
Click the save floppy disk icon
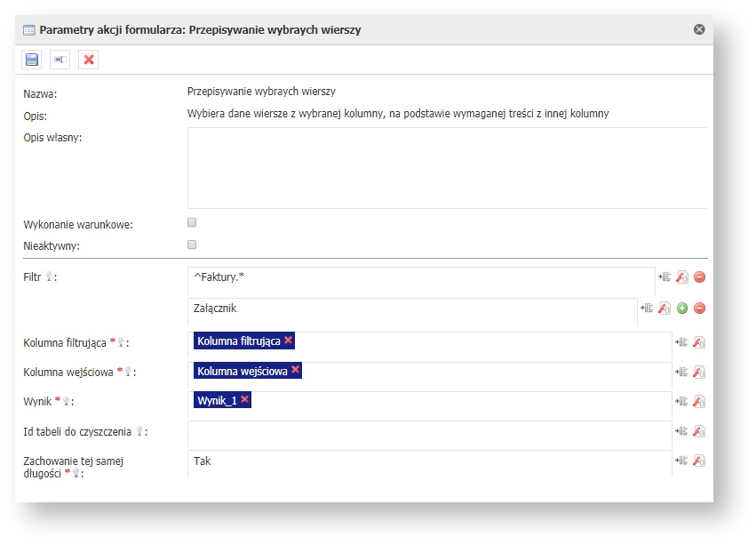click(32, 60)
